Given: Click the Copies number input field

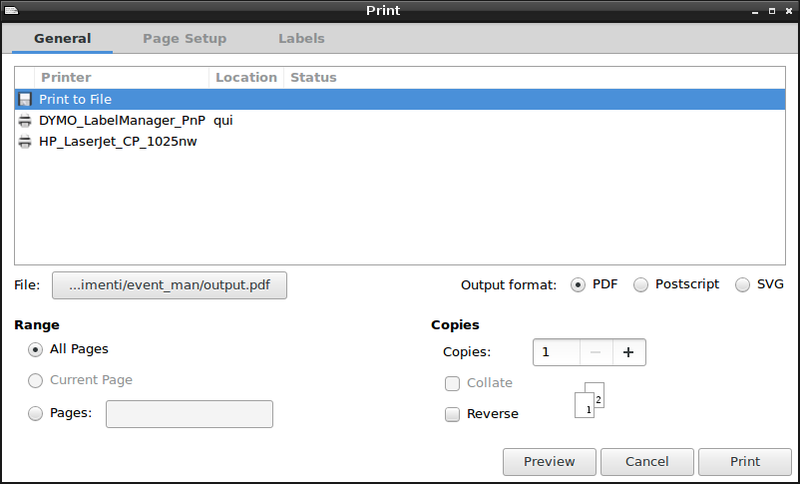Looking at the screenshot, I should tap(556, 352).
